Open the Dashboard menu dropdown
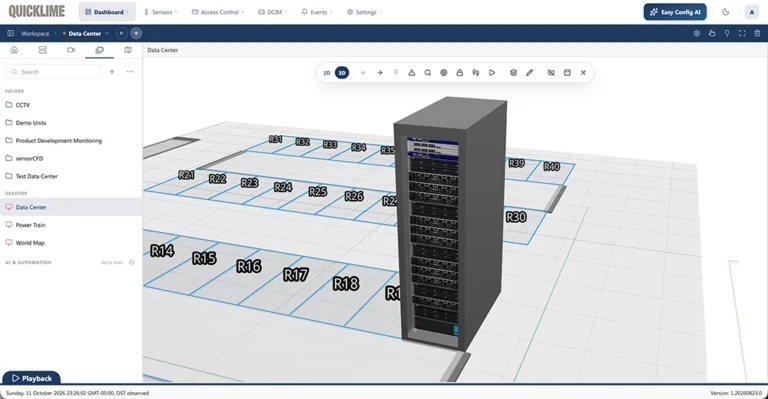The width and height of the screenshot is (768, 399). (107, 12)
